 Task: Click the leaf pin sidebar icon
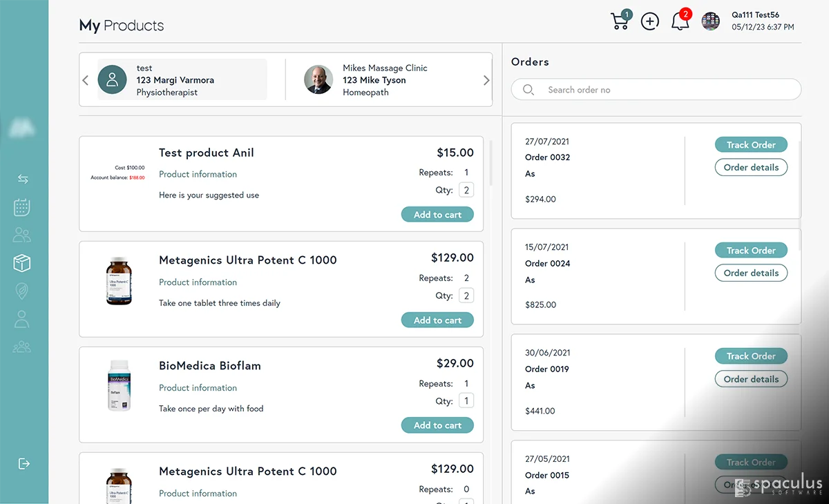point(22,291)
